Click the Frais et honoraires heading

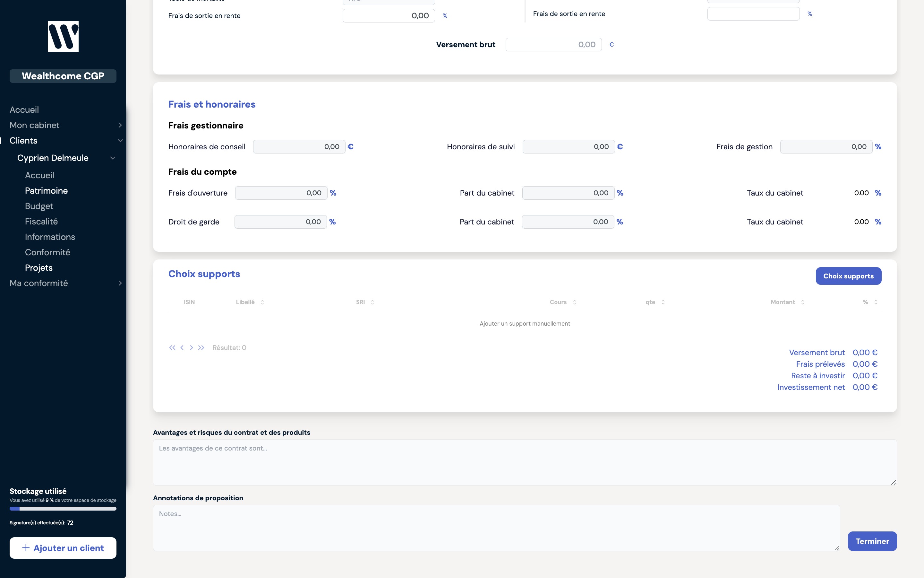point(212,104)
